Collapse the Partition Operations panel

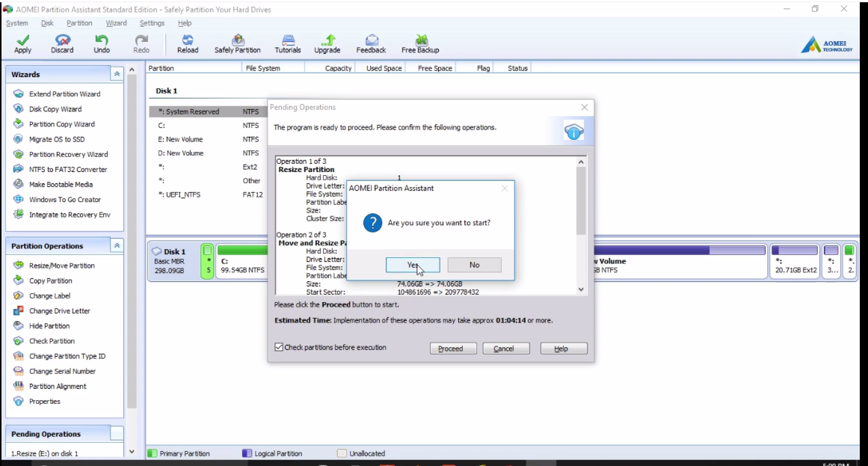pos(117,245)
